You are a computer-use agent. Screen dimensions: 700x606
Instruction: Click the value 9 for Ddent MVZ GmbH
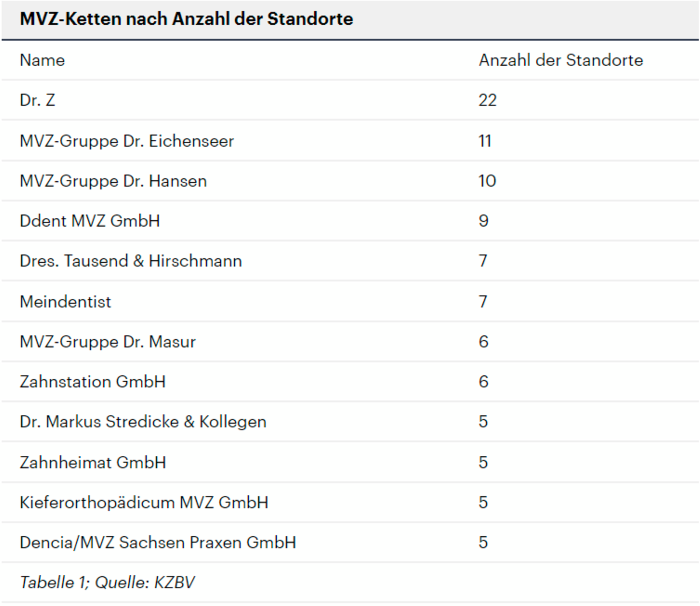[x=483, y=221]
